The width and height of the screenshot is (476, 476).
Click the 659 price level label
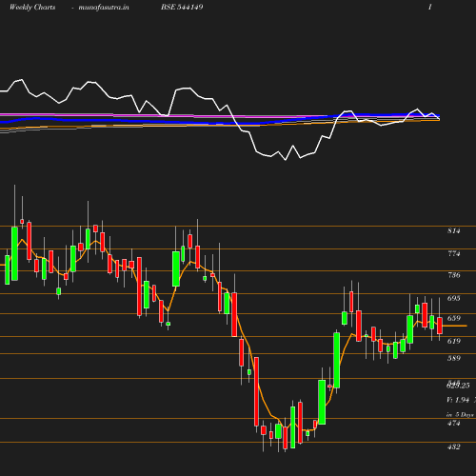click(453, 318)
